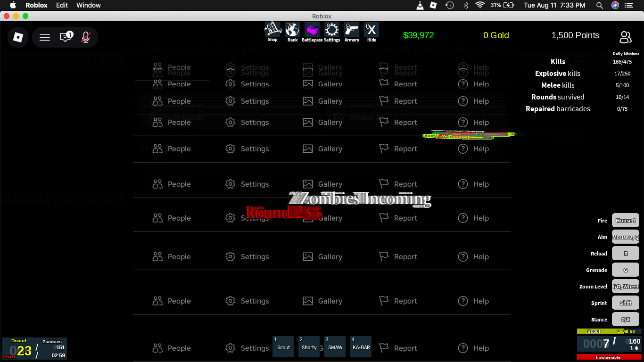
Task: Toggle the muted microphone icon
Action: pyautogui.click(x=86, y=37)
